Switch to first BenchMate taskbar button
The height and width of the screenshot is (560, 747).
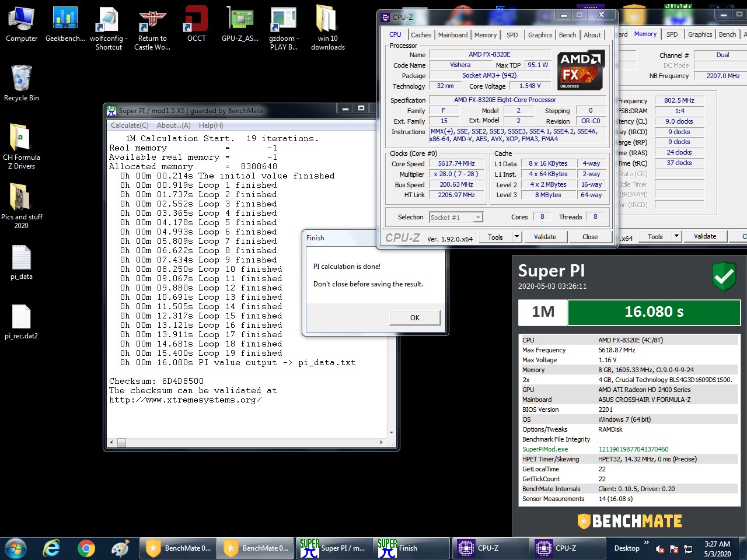[178, 548]
